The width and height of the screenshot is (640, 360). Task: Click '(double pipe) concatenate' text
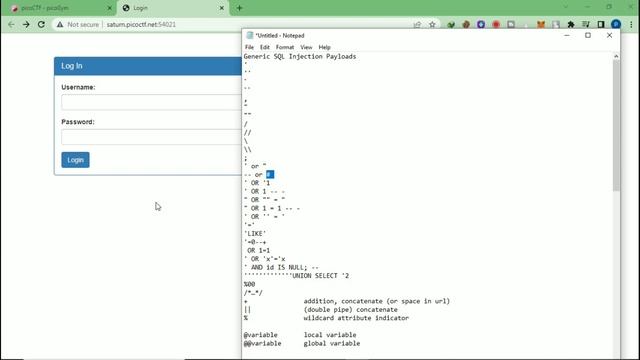click(x=350, y=310)
